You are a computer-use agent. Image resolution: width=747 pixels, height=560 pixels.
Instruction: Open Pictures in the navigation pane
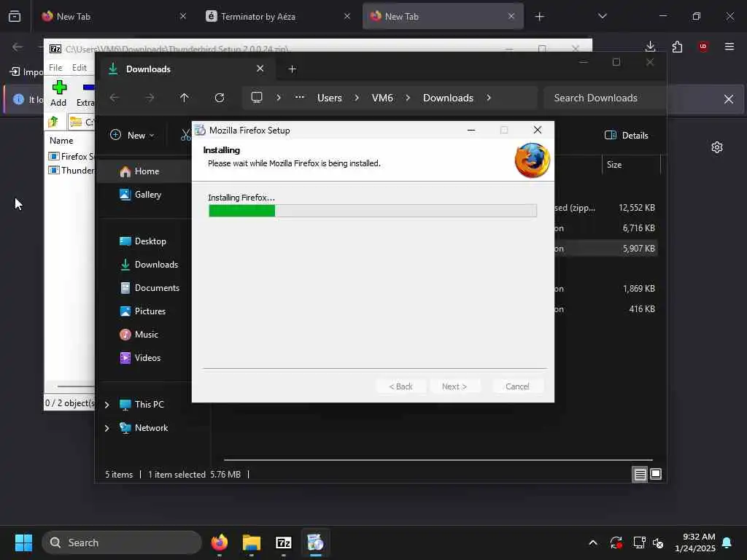tap(142, 311)
